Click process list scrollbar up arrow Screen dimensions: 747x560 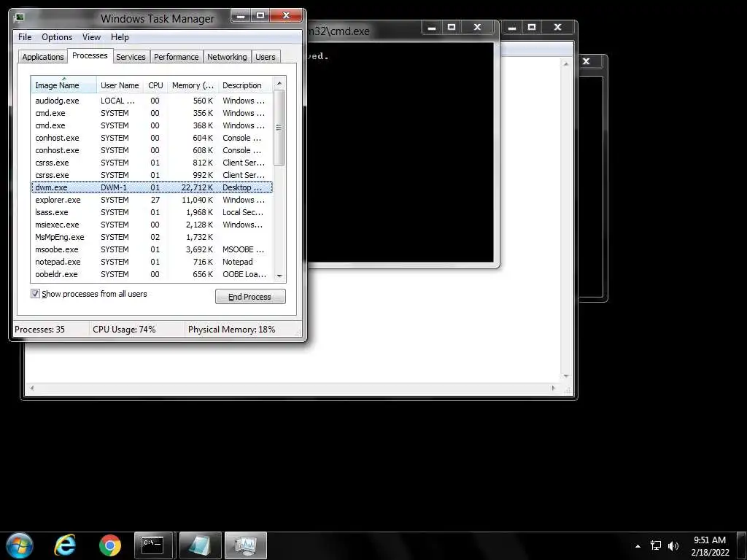[x=279, y=83]
